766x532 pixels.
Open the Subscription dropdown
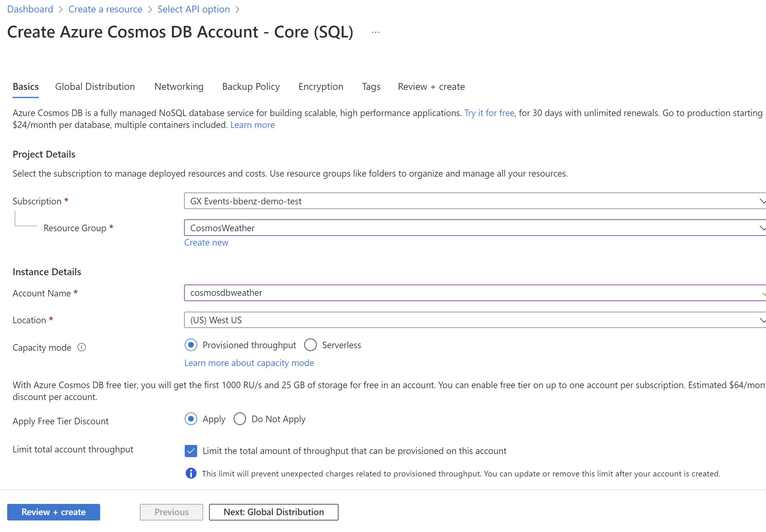tap(475, 201)
